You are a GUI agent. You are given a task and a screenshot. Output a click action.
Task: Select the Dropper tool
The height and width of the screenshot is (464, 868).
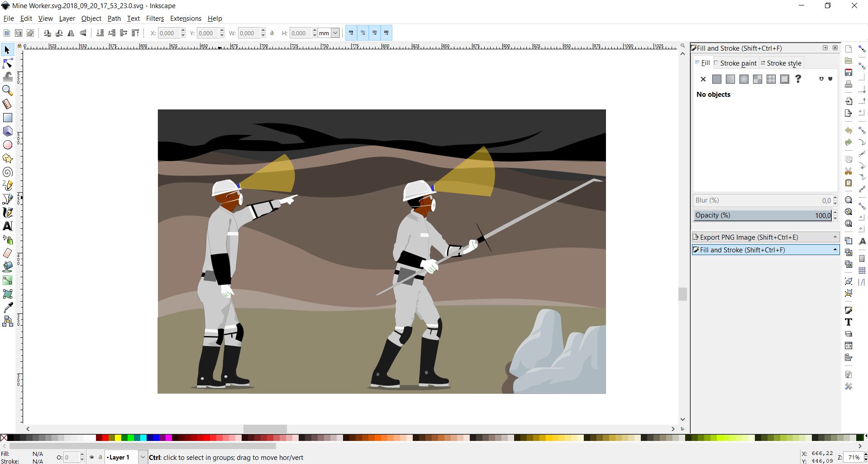point(7,307)
